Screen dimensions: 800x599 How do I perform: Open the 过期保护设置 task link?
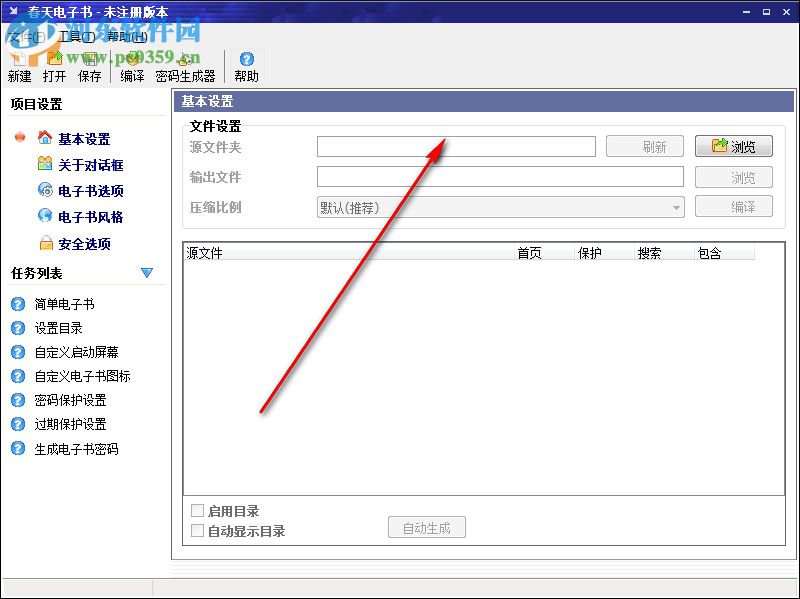[70, 424]
